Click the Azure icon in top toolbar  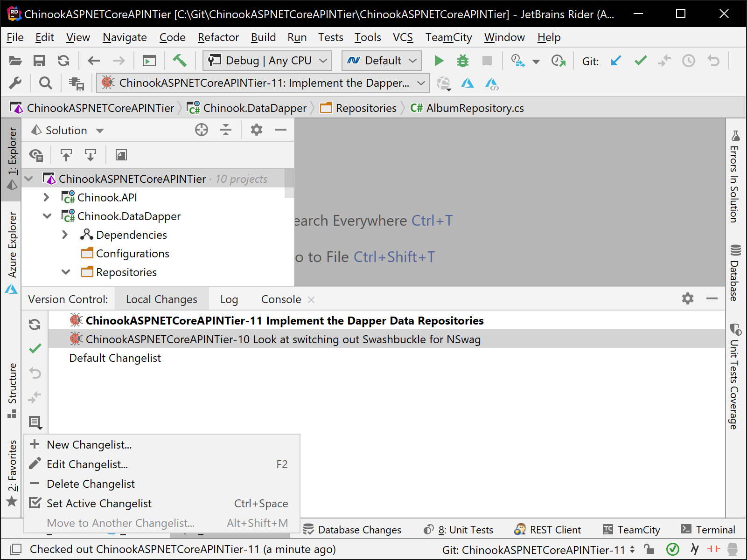pos(467,83)
